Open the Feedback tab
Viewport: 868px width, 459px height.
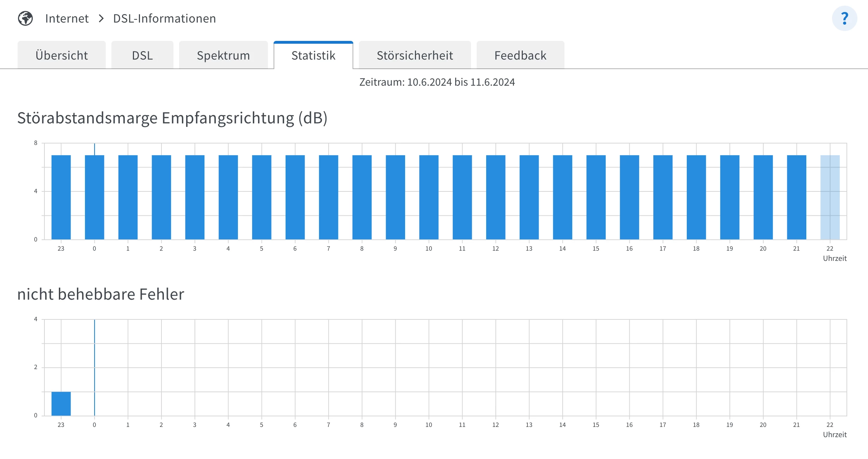tap(520, 55)
